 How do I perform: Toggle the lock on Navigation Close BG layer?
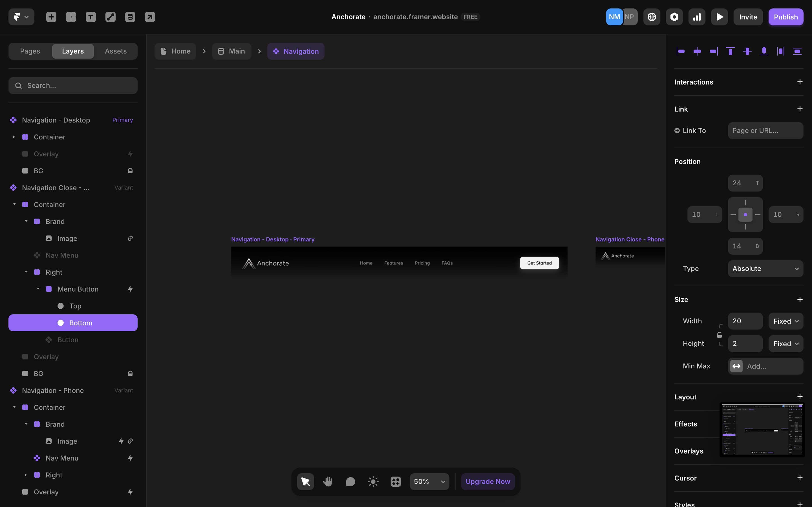pyautogui.click(x=130, y=373)
